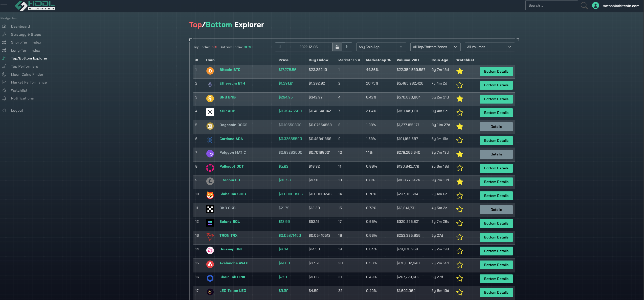Sort by Price column header
Image resolution: width=644 pixels, height=300 pixels.
(283, 60)
